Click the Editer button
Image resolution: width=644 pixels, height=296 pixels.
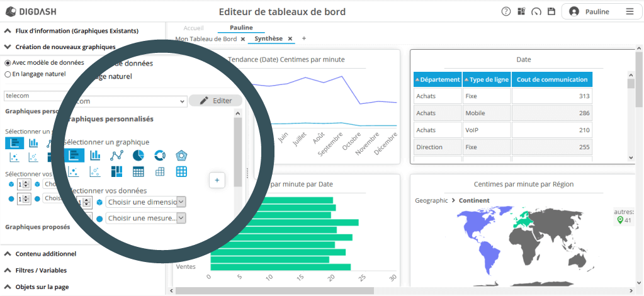[215, 101]
